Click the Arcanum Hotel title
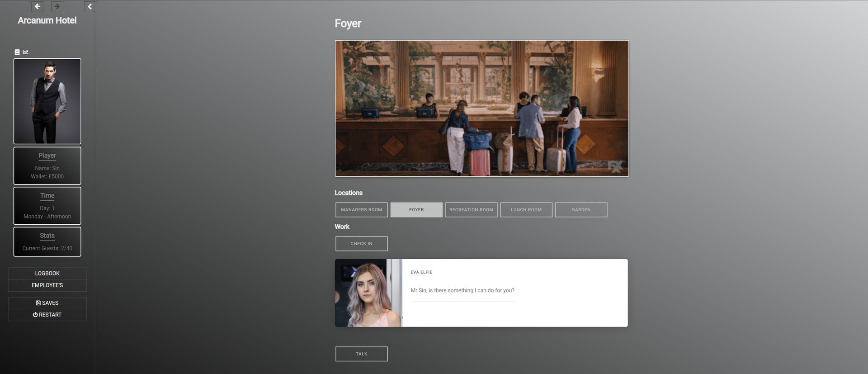The height and width of the screenshot is (374, 868). pyautogui.click(x=47, y=20)
